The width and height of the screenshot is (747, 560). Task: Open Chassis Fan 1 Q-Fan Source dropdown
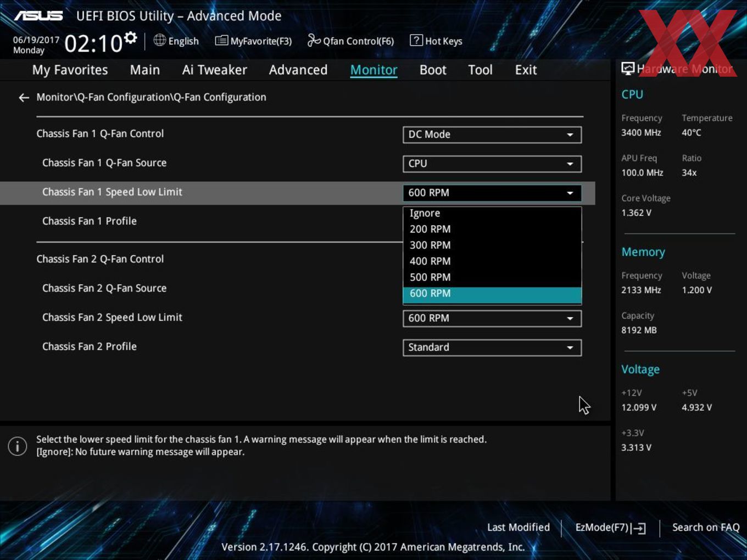(492, 164)
